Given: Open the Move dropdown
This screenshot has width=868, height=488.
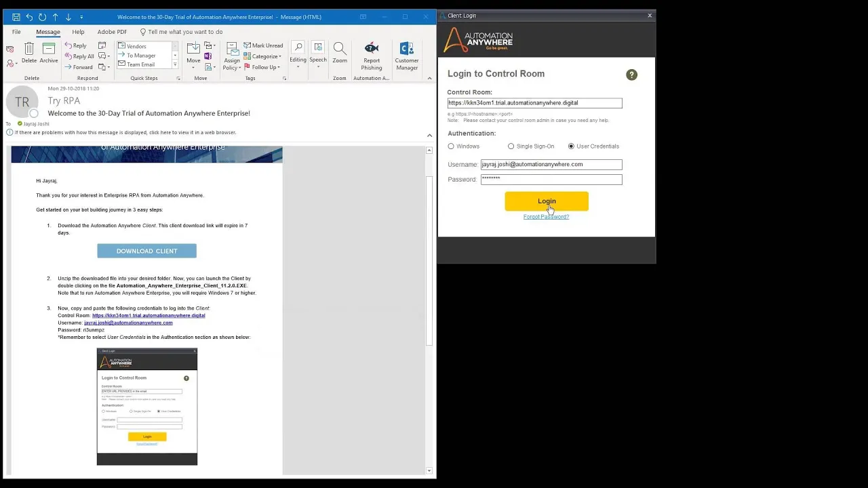Looking at the screenshot, I should tap(193, 56).
